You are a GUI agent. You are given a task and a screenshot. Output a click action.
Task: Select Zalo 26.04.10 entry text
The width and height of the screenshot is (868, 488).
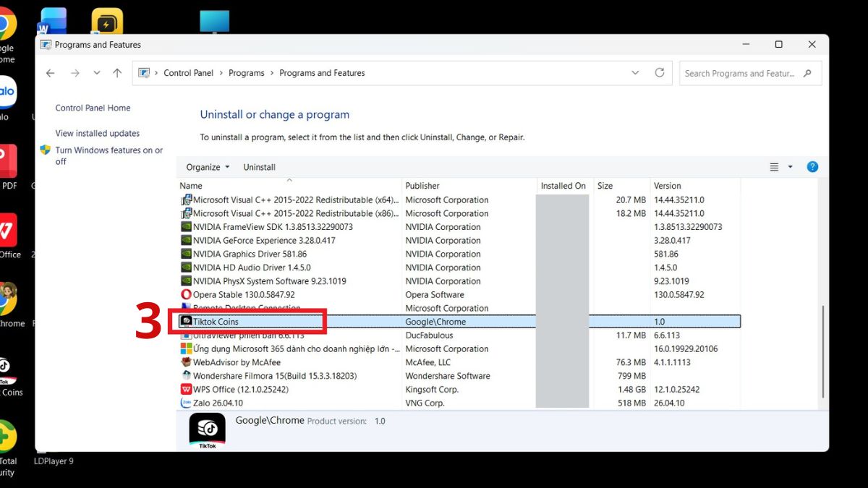point(218,403)
